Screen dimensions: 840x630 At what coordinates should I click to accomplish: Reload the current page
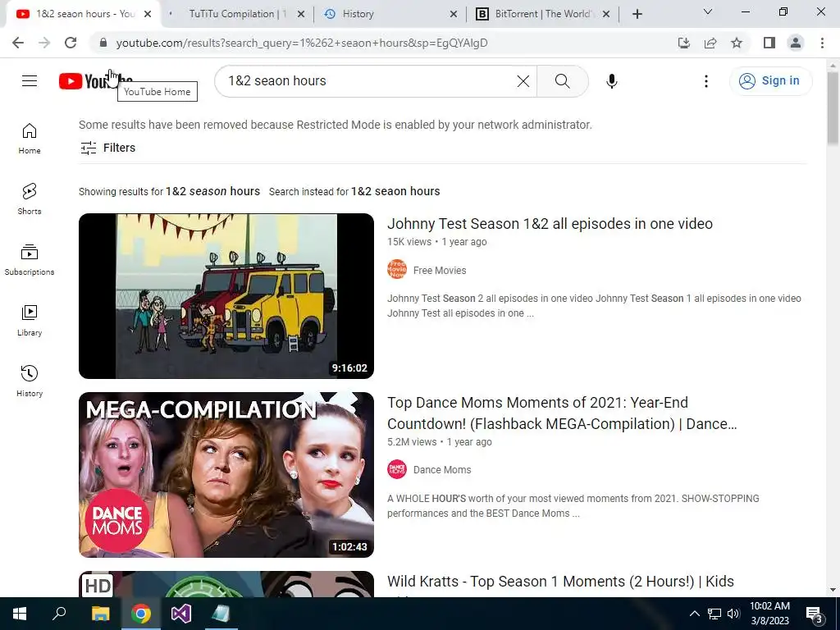click(x=71, y=43)
